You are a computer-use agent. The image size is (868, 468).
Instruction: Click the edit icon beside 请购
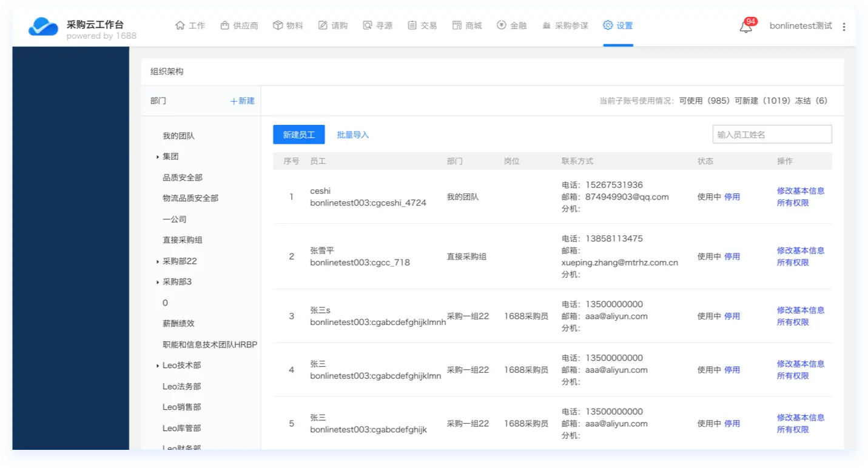coord(323,25)
